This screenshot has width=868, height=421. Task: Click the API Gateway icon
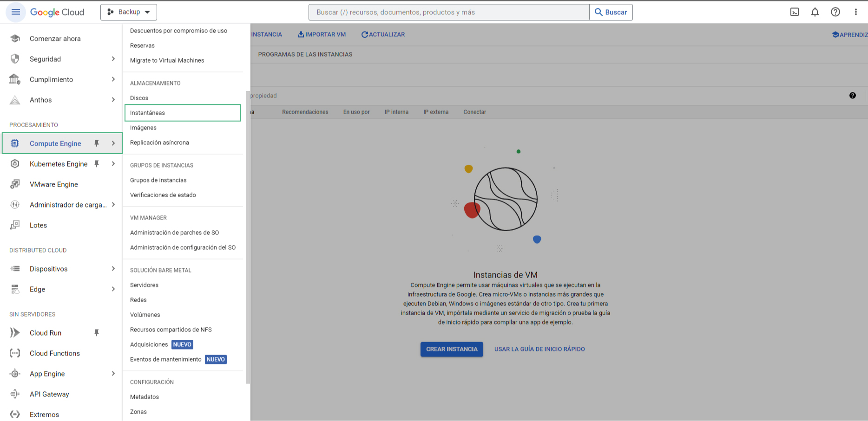click(x=15, y=394)
